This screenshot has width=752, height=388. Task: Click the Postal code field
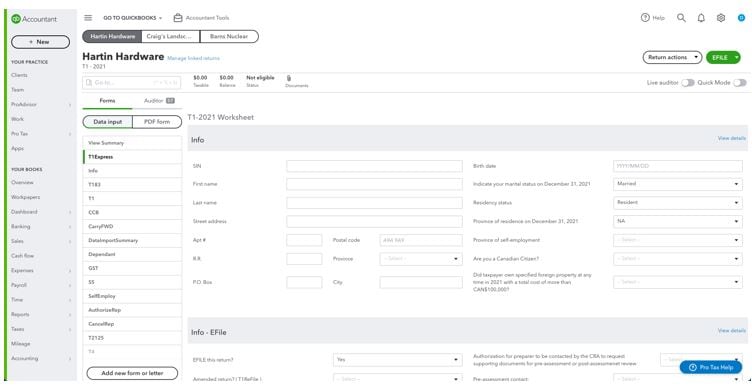(421, 240)
